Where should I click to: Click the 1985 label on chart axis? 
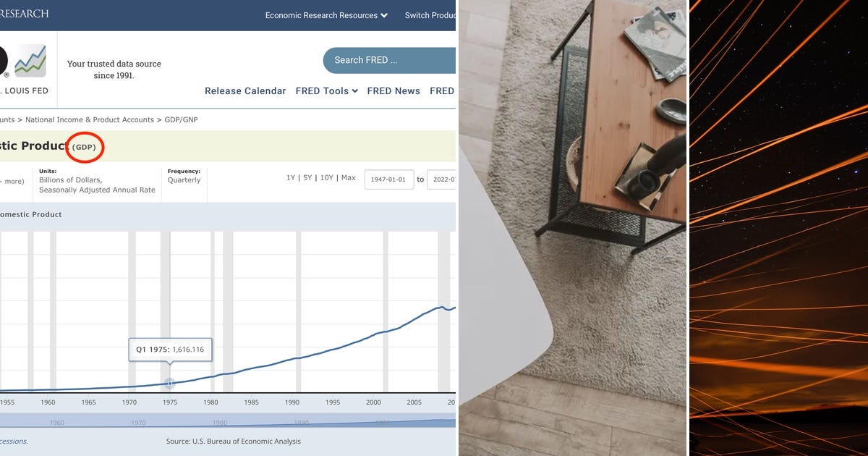tap(251, 402)
